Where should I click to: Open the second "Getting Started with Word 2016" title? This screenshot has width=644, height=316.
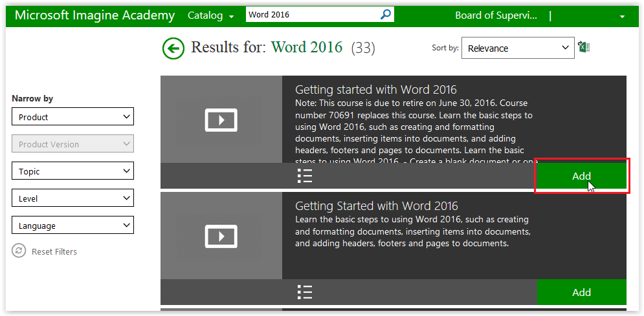click(377, 205)
